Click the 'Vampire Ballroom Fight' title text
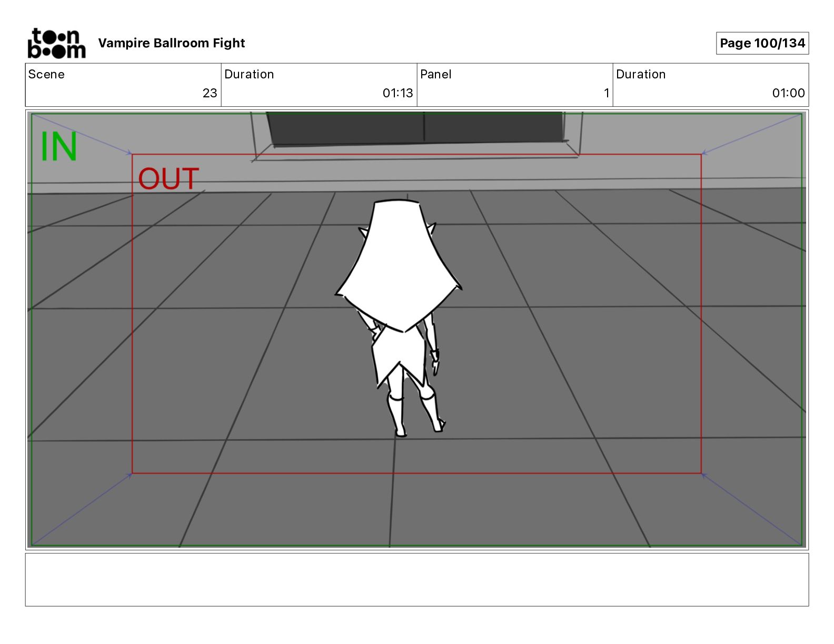The height and width of the screenshot is (644, 834). click(x=172, y=43)
